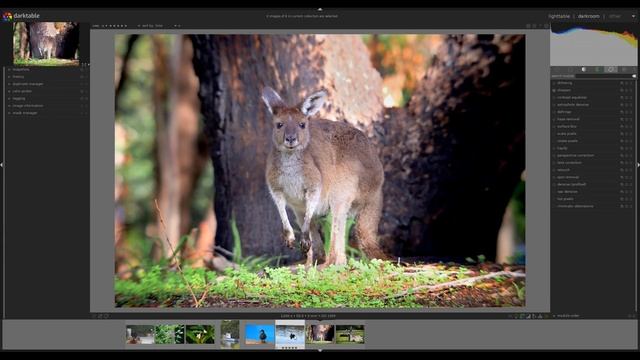Open presets menu for dithering module

point(631,83)
